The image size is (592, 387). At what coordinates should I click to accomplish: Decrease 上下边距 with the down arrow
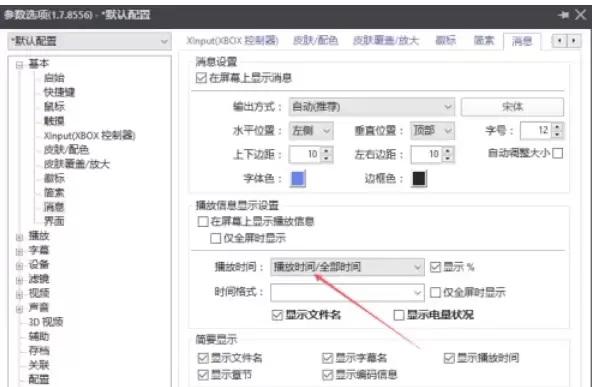(x=327, y=159)
